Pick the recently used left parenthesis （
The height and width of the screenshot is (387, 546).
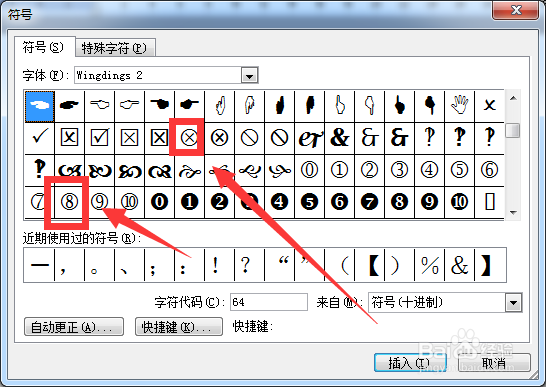[340, 265]
